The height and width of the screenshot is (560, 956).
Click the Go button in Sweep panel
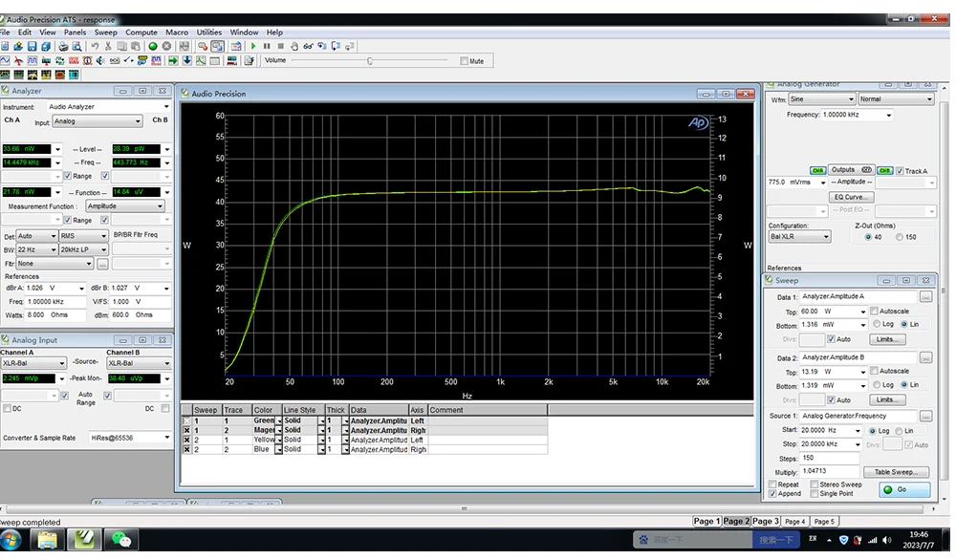coord(904,490)
